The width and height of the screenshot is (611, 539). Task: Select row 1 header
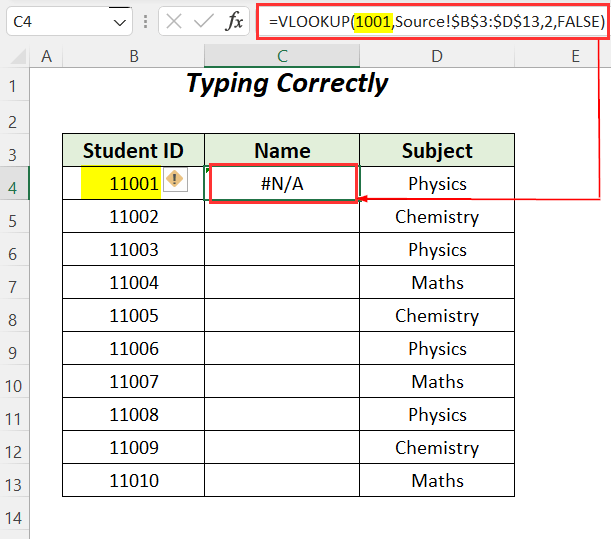click(x=14, y=85)
